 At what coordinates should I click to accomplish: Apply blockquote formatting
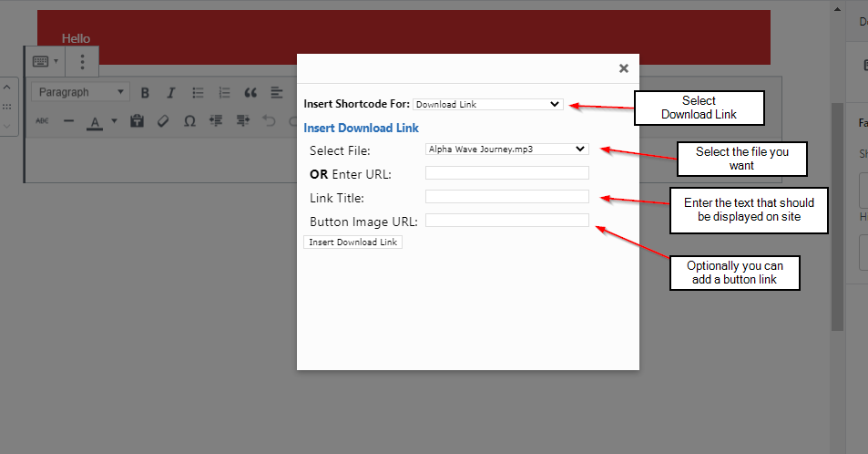(250, 93)
